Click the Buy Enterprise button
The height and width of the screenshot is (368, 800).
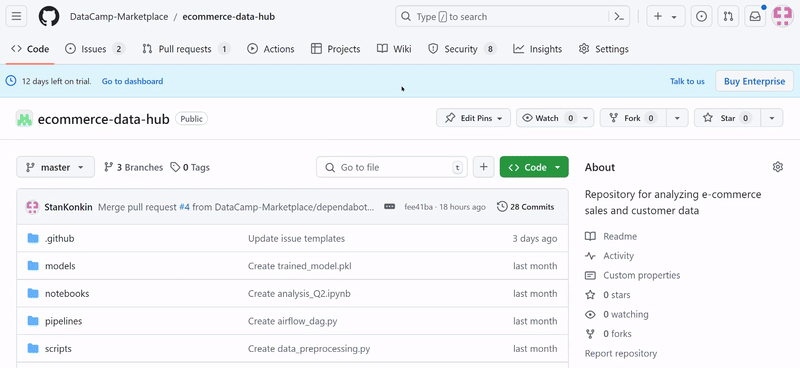755,81
